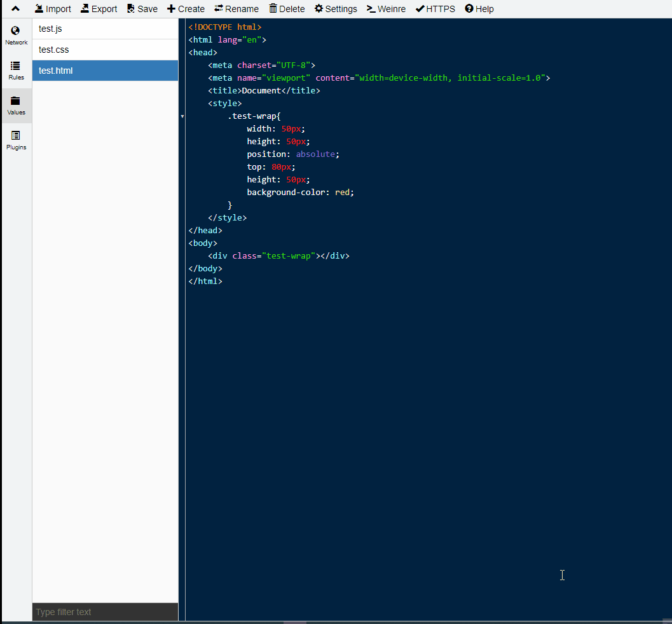Click the html lang="en" line
The image size is (672, 624).
click(227, 40)
